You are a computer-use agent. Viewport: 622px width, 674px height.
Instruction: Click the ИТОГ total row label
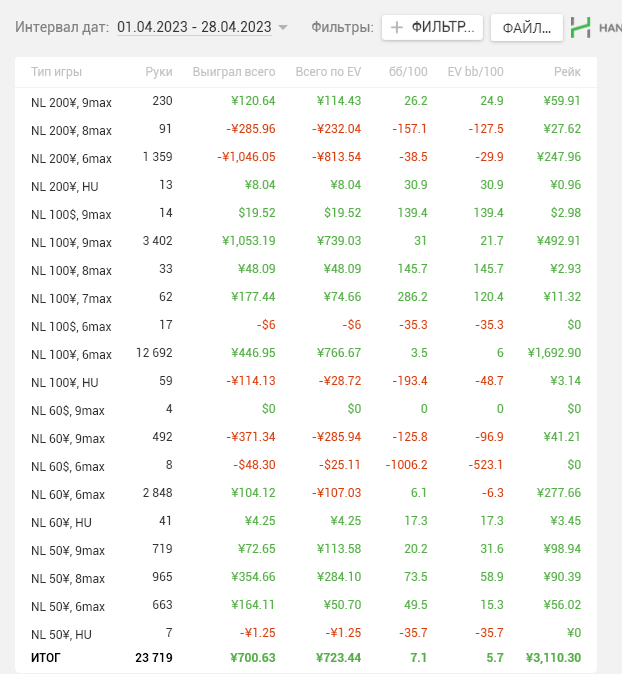(x=46, y=658)
